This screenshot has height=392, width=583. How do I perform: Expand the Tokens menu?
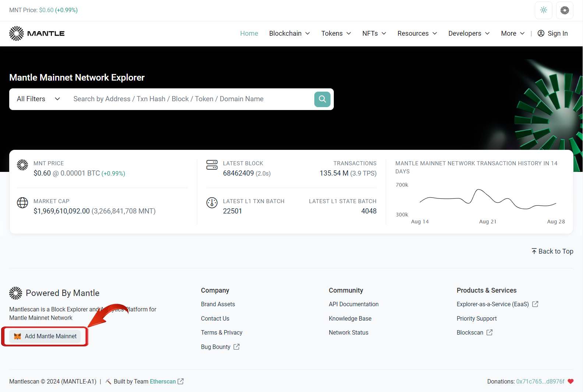(x=336, y=33)
